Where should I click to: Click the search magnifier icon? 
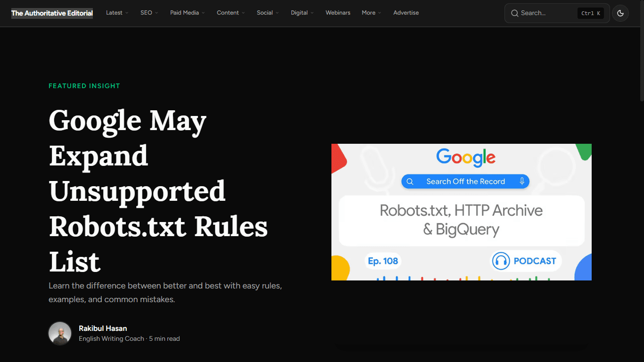tap(515, 13)
